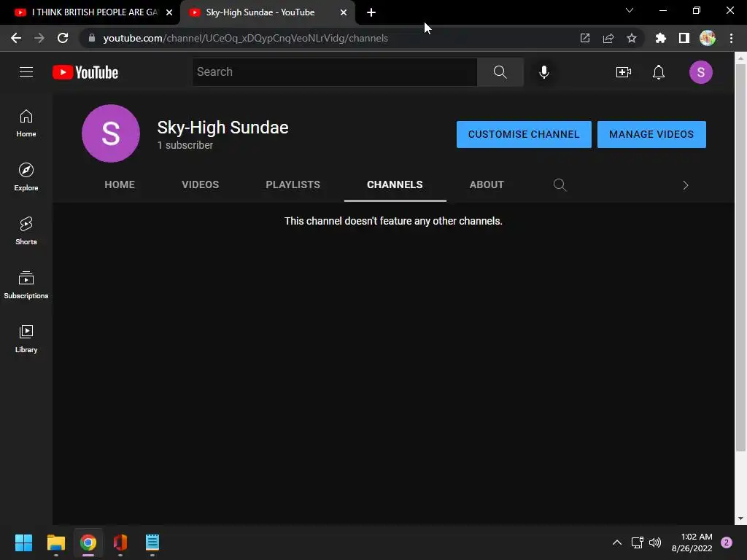
Task: Click the page vertical scrollbar
Action: click(740, 257)
